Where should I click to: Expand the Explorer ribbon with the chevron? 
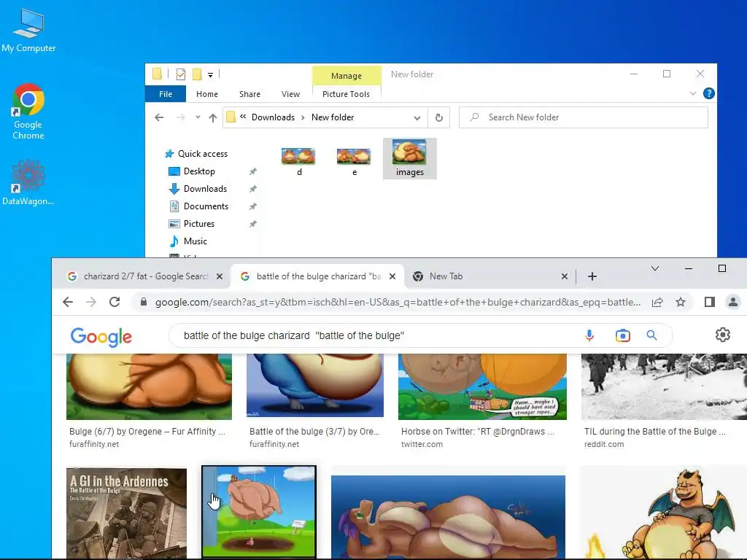[x=693, y=94]
